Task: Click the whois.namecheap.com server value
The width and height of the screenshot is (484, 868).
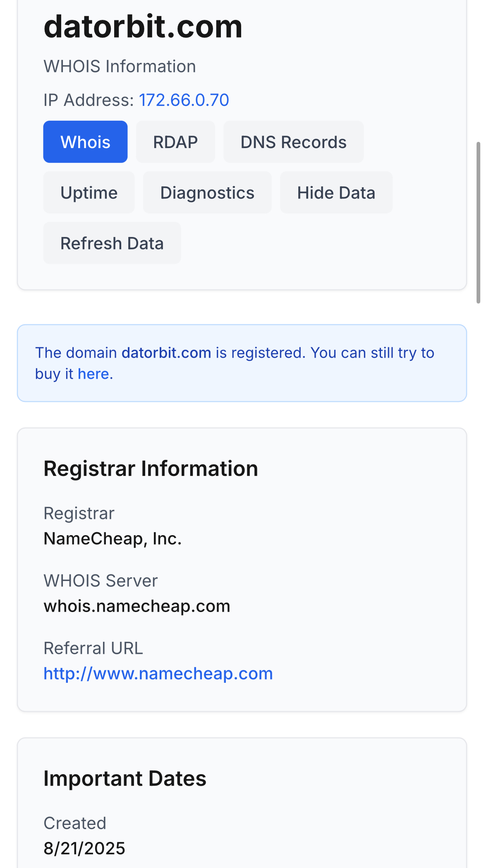Action: pos(137,606)
